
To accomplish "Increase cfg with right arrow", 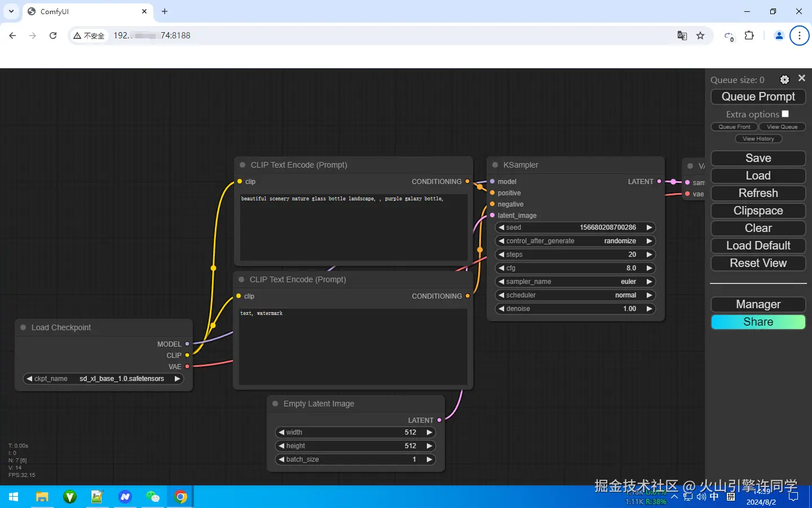I will [649, 268].
